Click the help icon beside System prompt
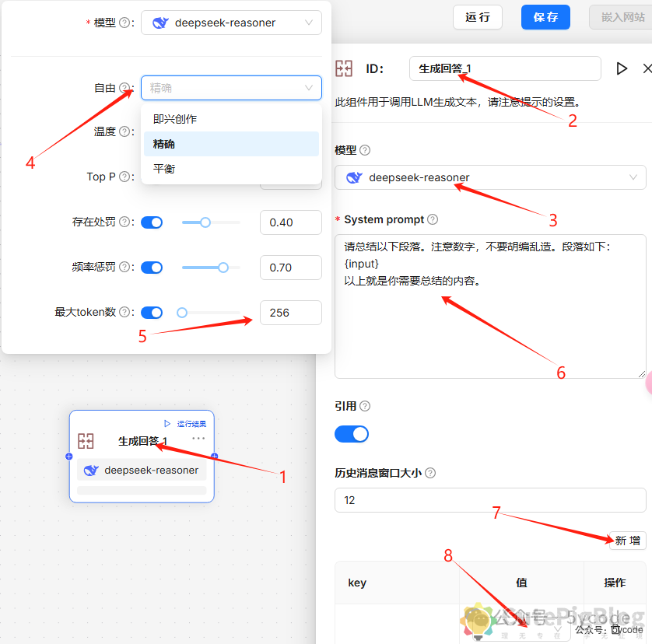 pos(432,219)
